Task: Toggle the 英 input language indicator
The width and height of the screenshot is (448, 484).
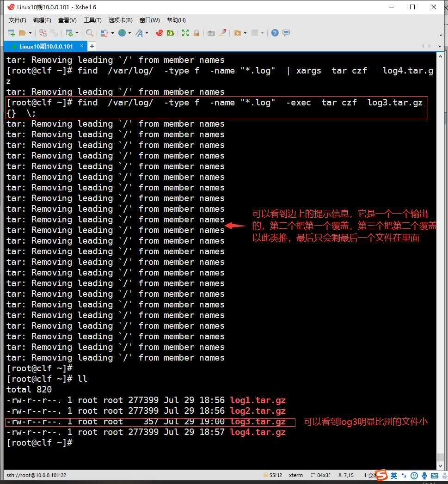Action: 394,476
